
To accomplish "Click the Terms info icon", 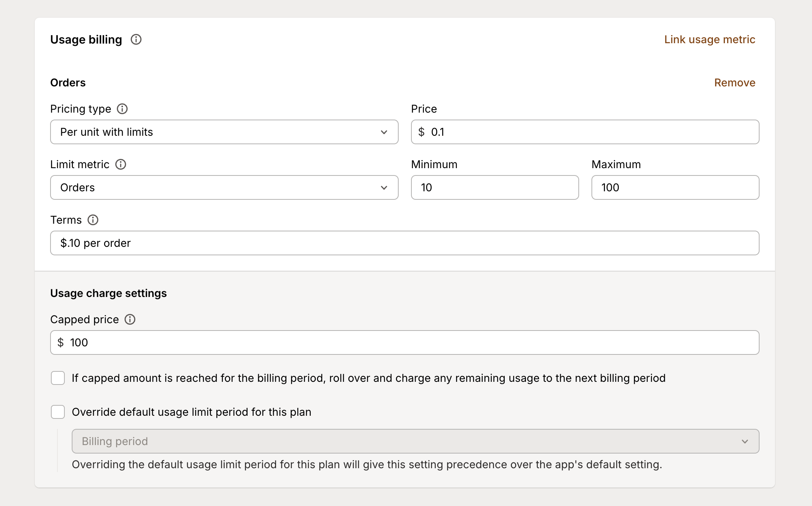I will click(93, 220).
